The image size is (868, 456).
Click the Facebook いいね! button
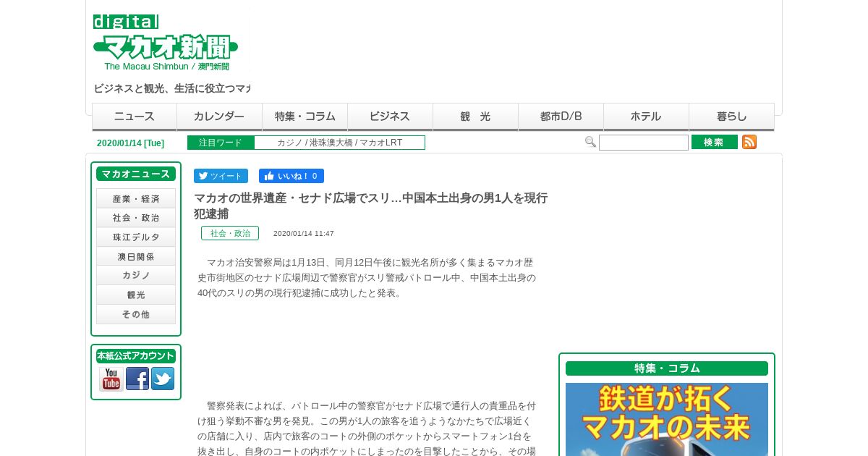(292, 176)
